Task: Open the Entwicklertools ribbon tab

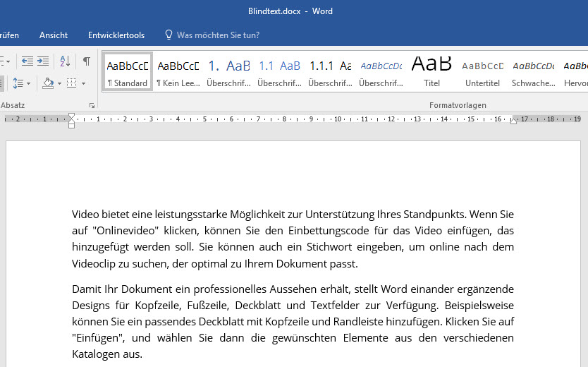Action: coord(116,35)
